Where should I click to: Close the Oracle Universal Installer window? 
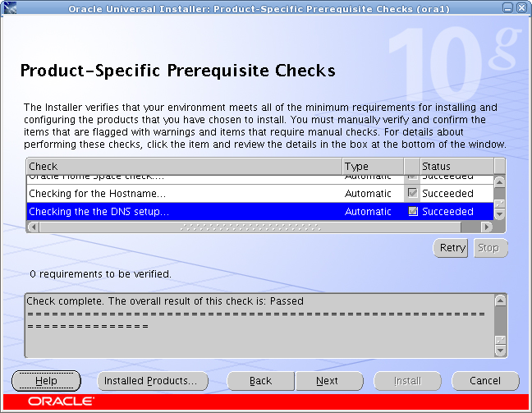coord(521,8)
